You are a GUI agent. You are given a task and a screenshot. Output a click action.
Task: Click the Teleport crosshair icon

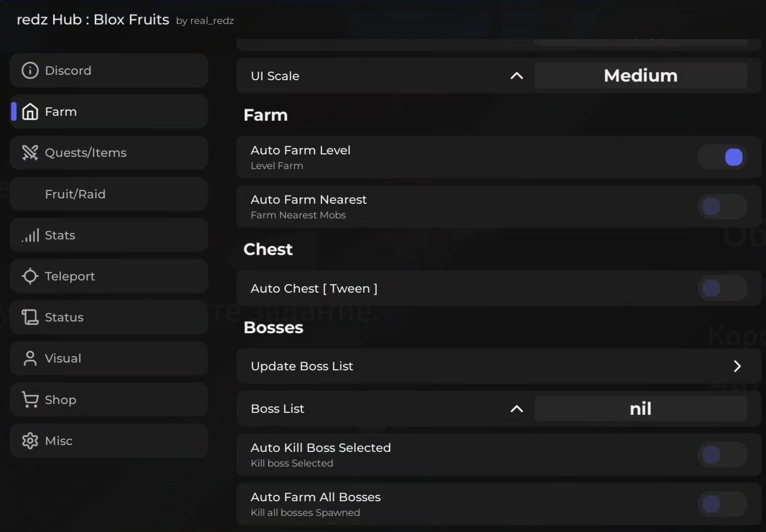(30, 276)
